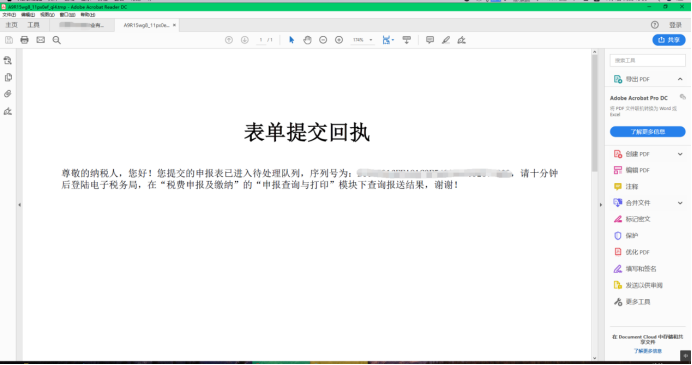
Task: Switch to the 工具 tab
Action: coord(34,25)
